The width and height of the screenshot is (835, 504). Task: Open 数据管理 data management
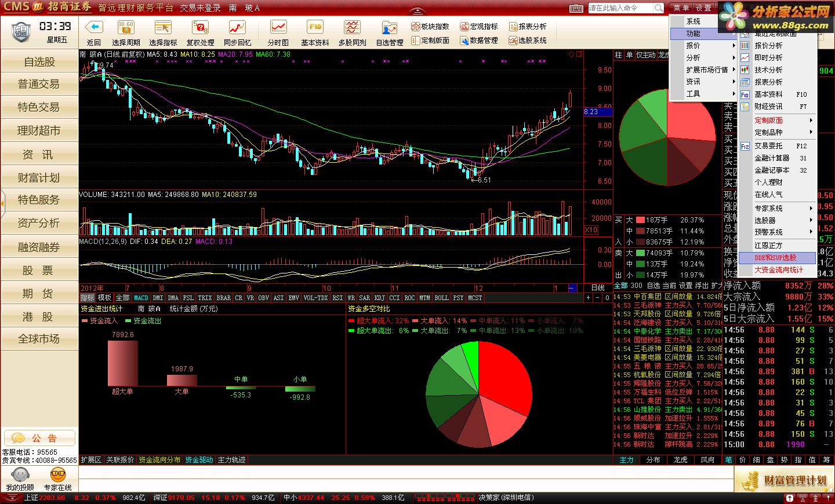479,40
